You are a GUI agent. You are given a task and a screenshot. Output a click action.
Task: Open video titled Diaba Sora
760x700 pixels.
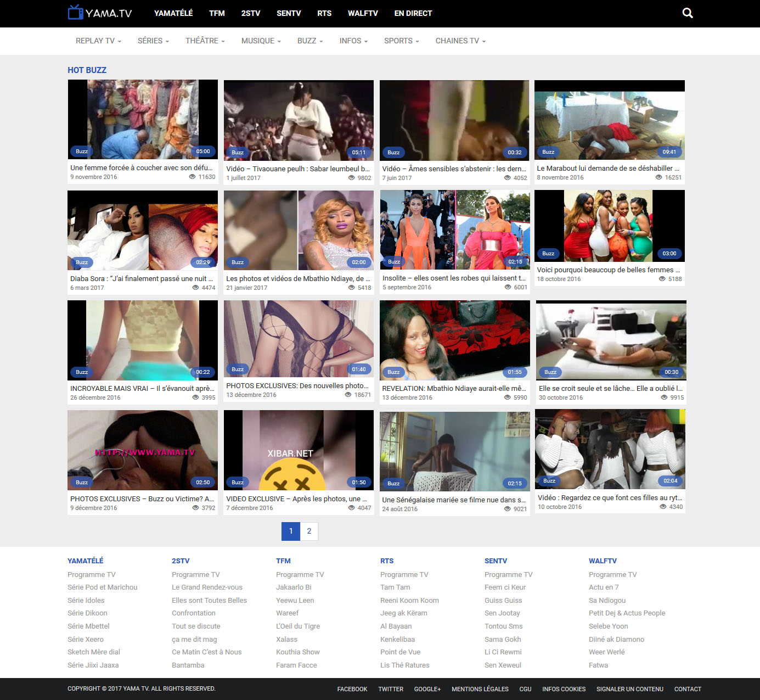pos(142,279)
